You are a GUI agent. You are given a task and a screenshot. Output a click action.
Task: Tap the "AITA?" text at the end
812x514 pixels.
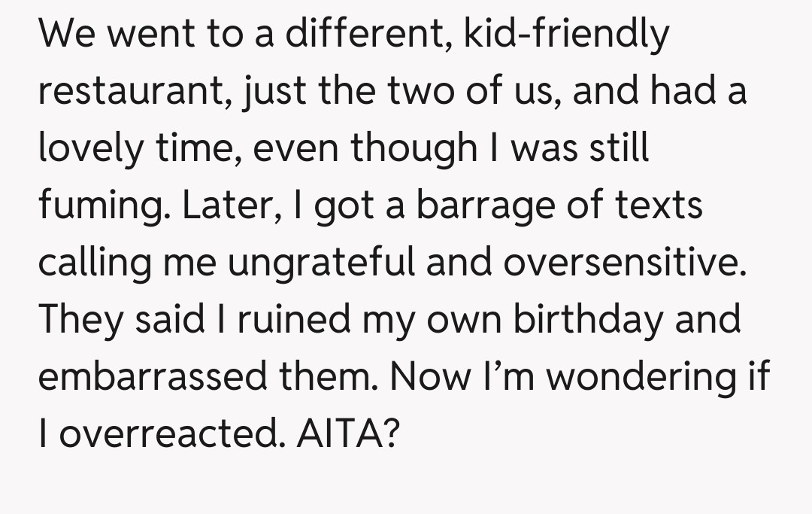[347, 432]
